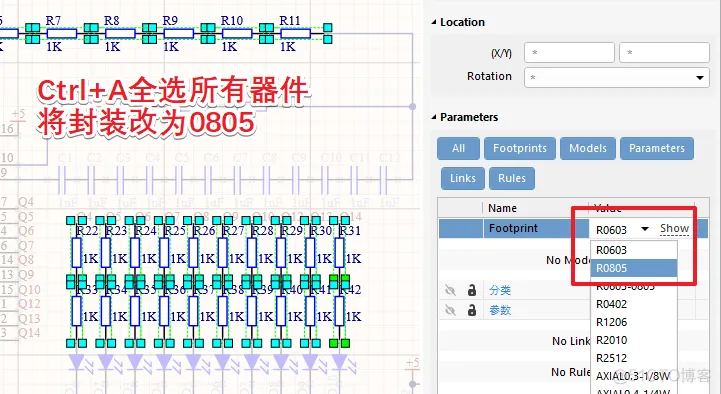Select resistor R11 in the schematic

click(x=296, y=33)
